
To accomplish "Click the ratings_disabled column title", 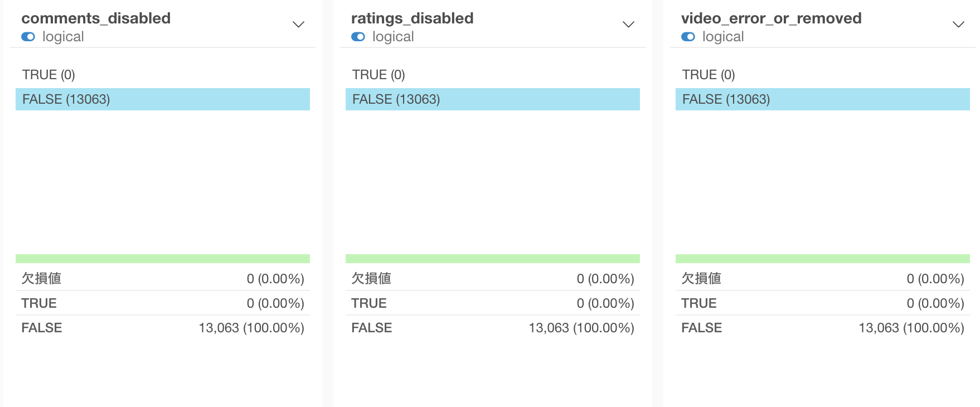I will click(413, 18).
